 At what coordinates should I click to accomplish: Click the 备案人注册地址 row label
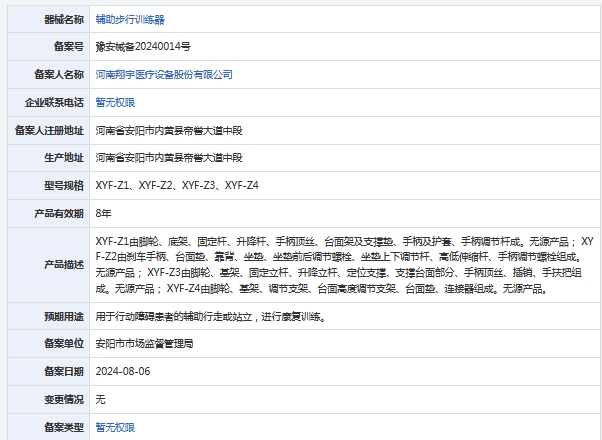click(x=49, y=131)
